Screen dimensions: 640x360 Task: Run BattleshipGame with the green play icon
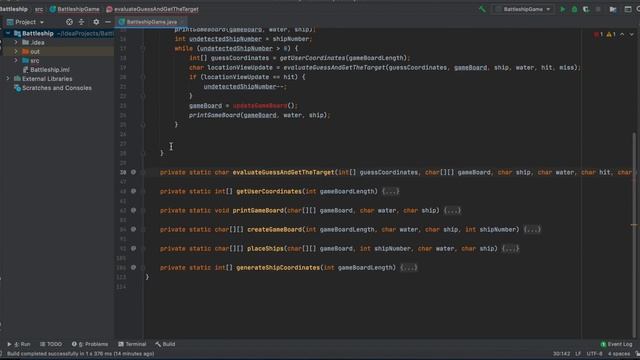tap(562, 9)
